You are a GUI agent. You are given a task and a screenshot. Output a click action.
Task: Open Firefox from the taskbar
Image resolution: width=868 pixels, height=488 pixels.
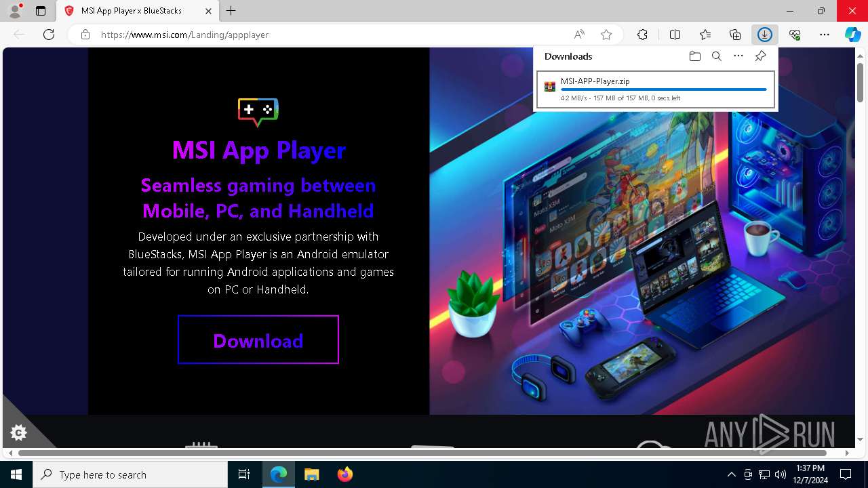click(x=344, y=474)
